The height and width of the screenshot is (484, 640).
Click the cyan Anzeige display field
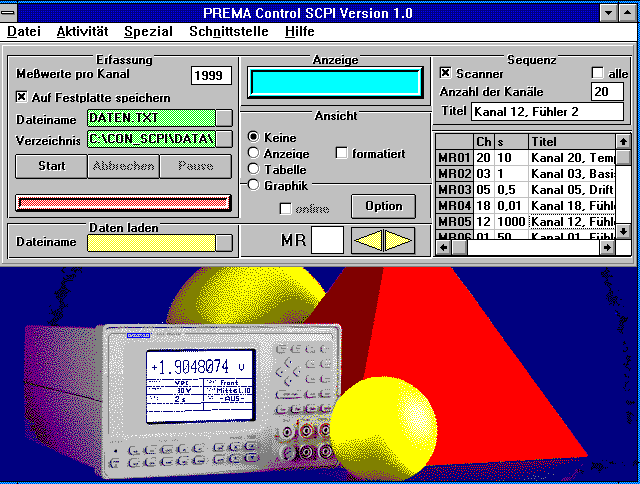[x=336, y=83]
